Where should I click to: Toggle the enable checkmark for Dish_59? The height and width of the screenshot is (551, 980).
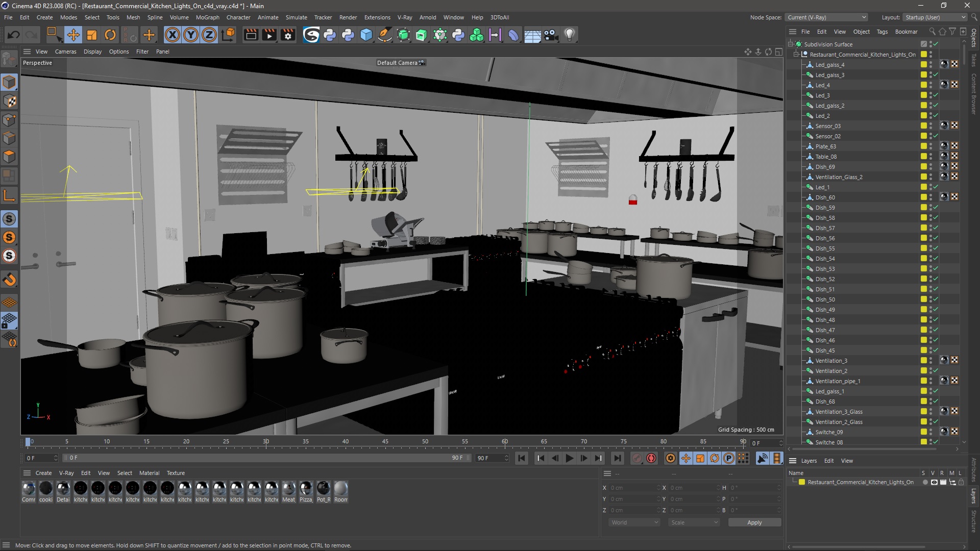pyautogui.click(x=936, y=208)
